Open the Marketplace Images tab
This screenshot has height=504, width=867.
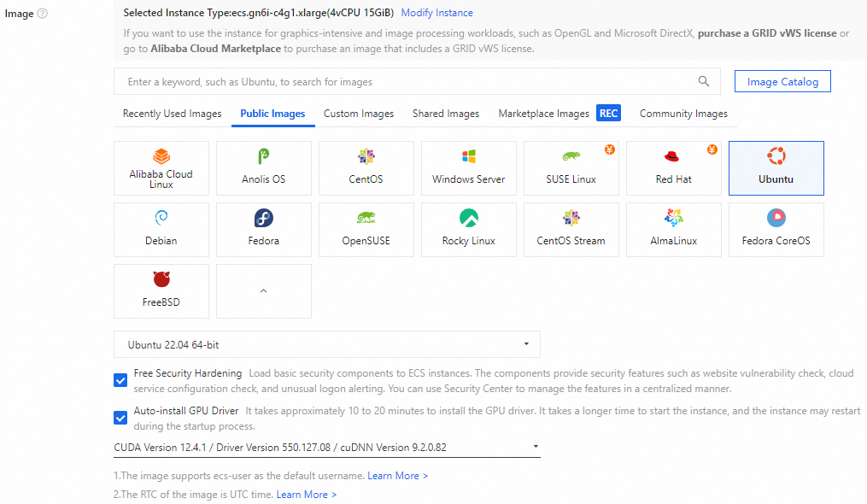pyautogui.click(x=543, y=114)
